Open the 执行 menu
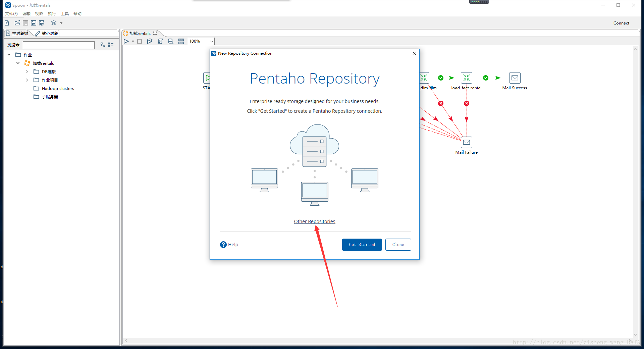 coord(52,14)
